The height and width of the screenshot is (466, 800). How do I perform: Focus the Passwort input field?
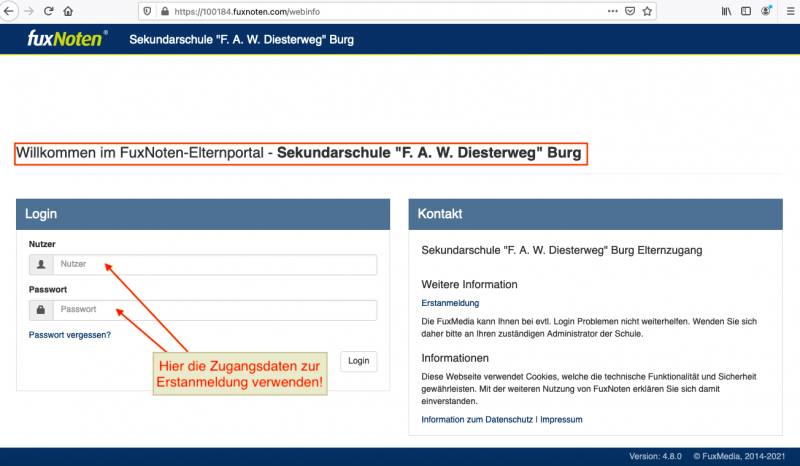coord(215,310)
